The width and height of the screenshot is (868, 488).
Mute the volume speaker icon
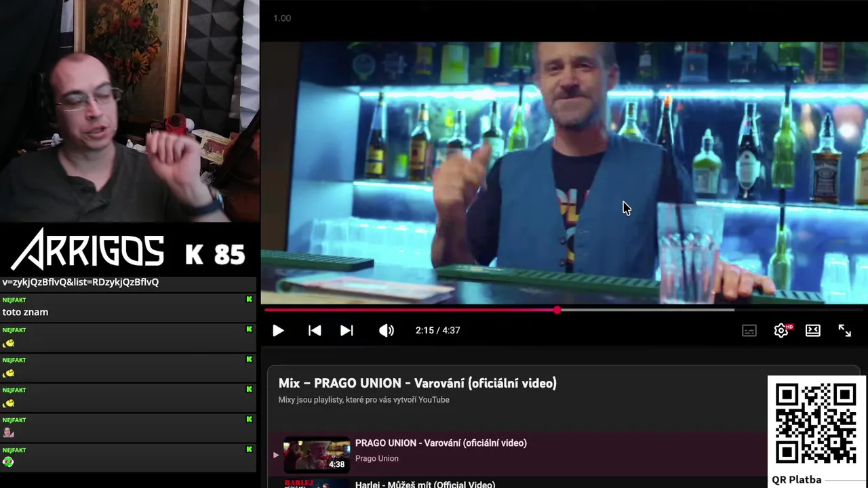coord(387,331)
